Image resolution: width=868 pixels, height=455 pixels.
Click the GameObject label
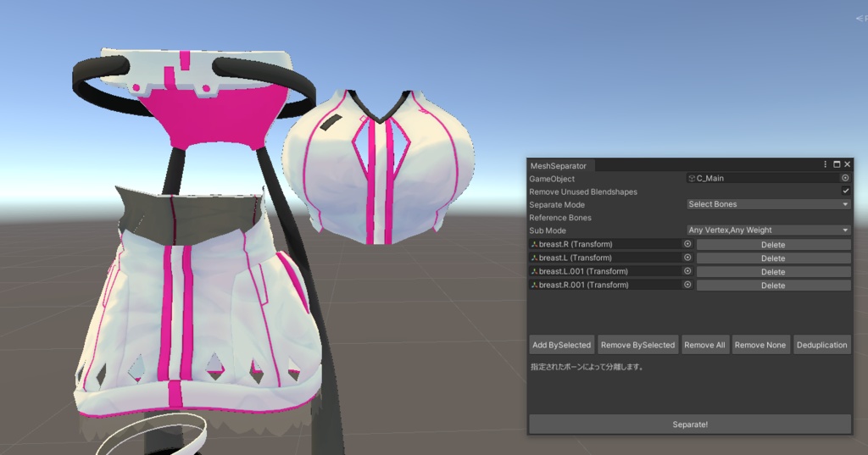point(552,179)
